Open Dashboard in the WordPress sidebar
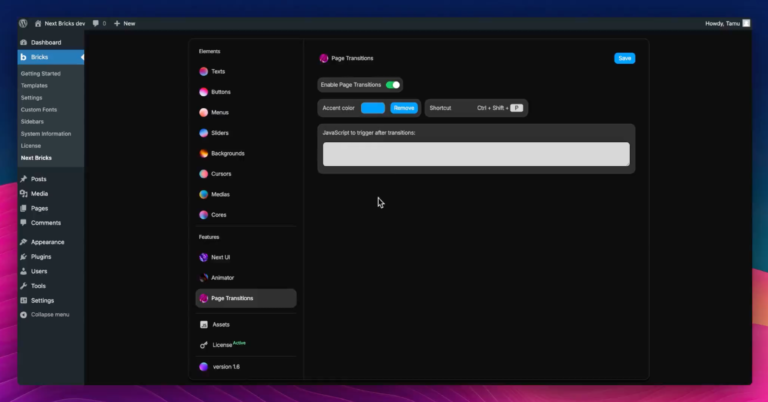This screenshot has width=768, height=402. (x=46, y=43)
